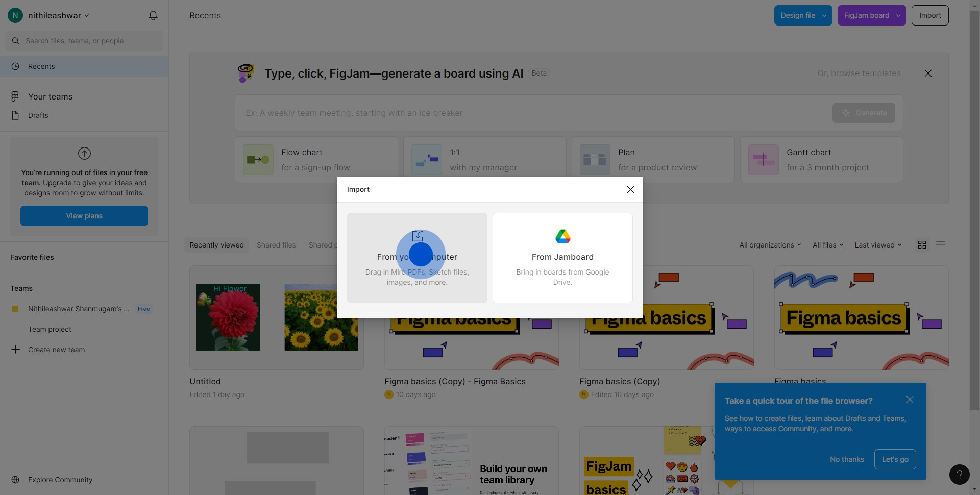Image resolution: width=980 pixels, height=495 pixels.
Task: Click Let's go in the tour popup
Action: pos(895,459)
